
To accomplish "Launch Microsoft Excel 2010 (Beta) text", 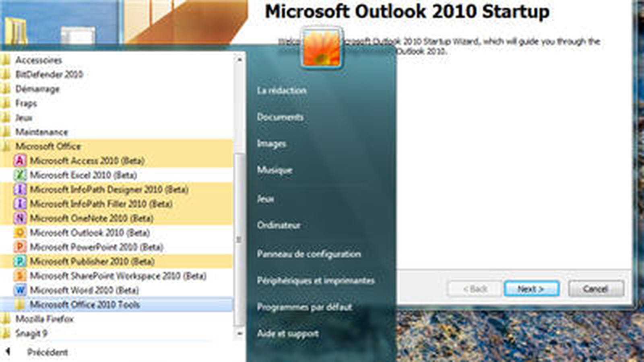I will point(83,175).
